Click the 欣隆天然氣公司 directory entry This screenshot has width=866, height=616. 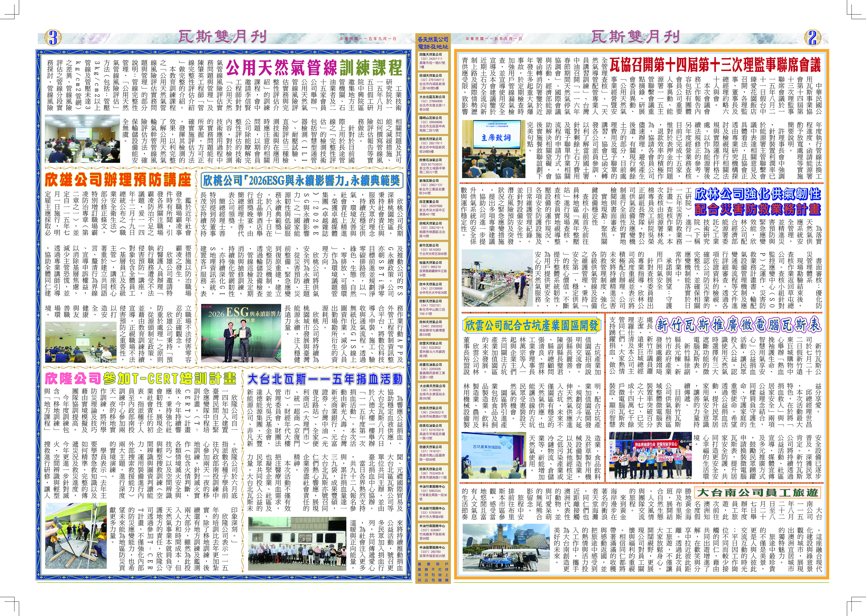coord(433,61)
